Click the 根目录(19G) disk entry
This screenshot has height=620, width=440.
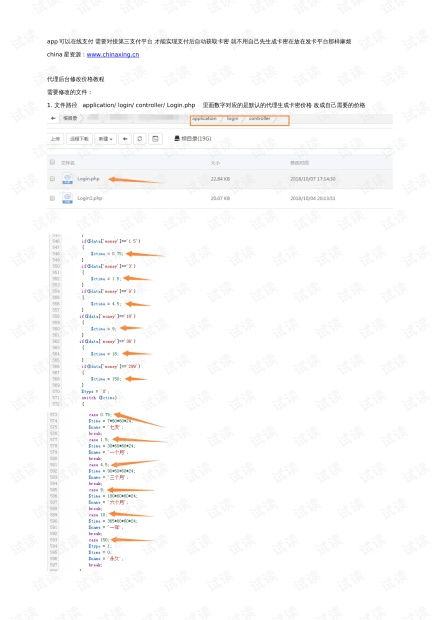pos(193,138)
